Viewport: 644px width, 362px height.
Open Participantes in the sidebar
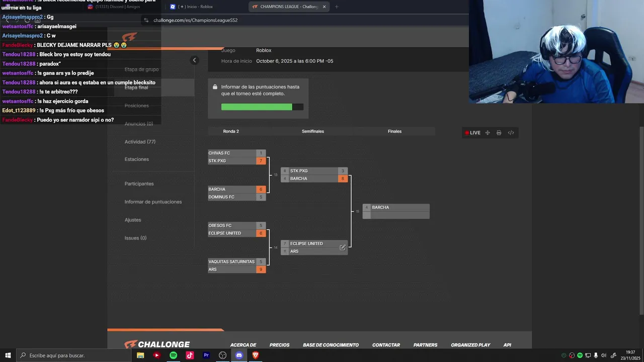[139, 184]
